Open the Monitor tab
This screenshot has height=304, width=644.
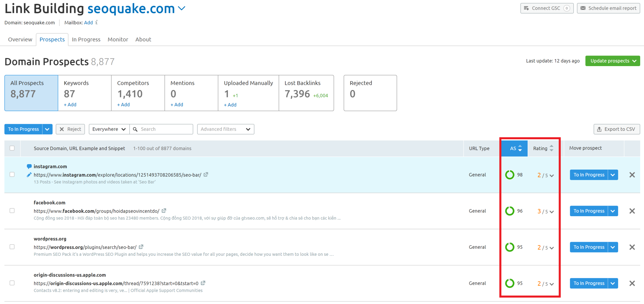(x=118, y=39)
